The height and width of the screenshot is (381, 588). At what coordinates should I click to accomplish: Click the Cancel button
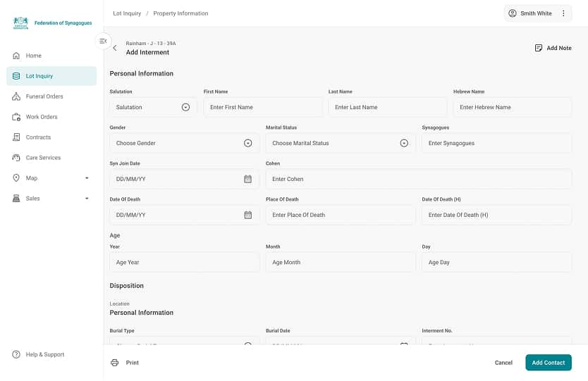[503, 363]
